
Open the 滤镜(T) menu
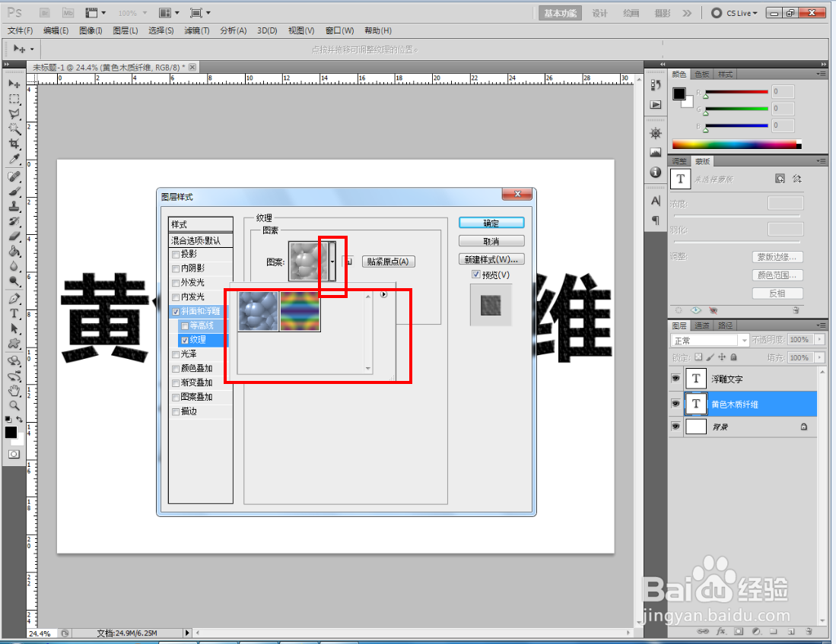click(197, 31)
